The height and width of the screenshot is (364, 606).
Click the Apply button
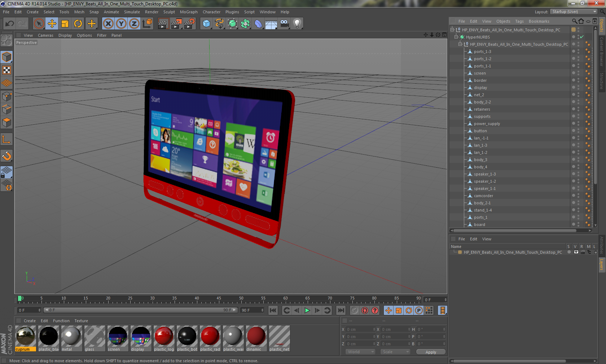click(x=431, y=352)
